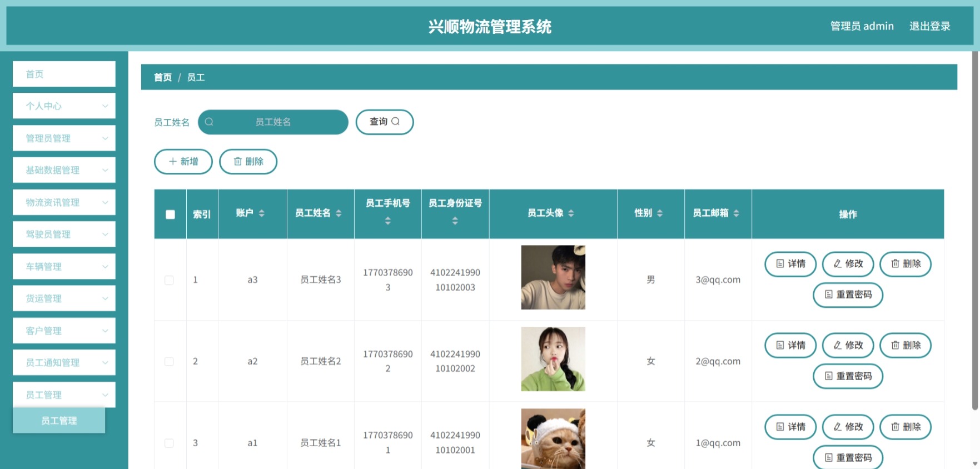Open 详情 for 员工姓名1

point(790,427)
